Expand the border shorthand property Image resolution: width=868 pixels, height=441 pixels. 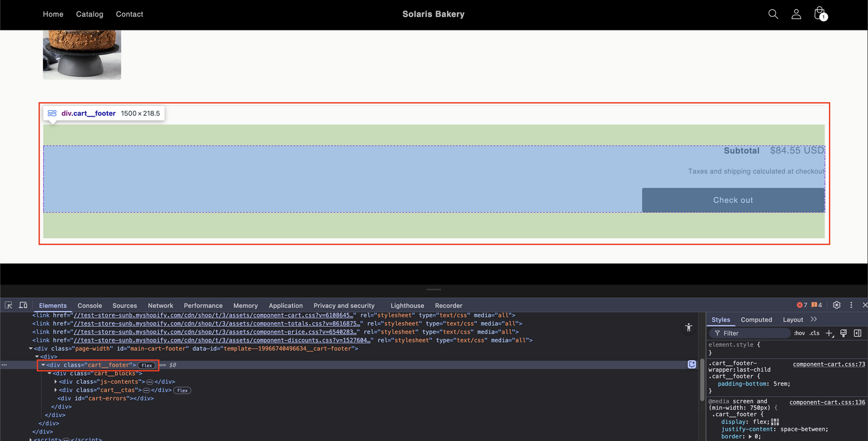coord(750,437)
